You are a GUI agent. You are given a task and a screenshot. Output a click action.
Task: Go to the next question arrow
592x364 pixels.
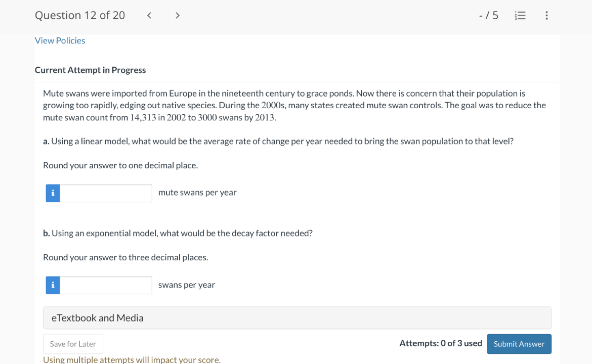178,16
